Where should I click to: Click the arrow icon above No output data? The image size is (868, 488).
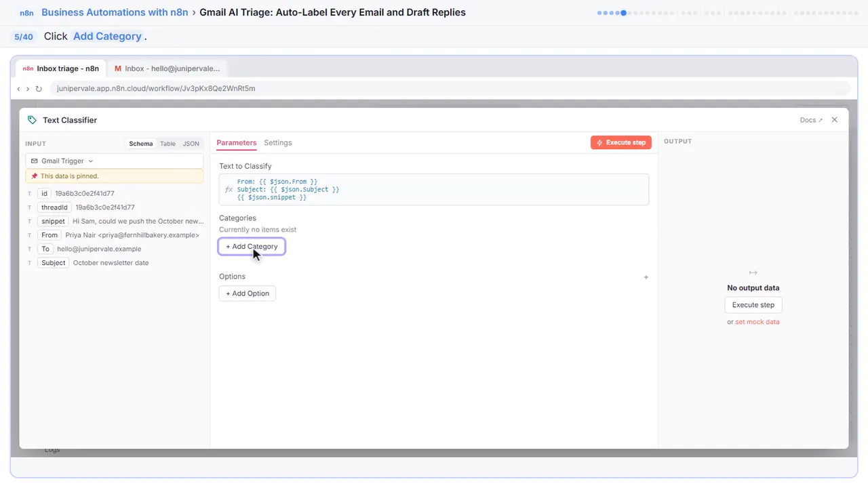[753, 272]
